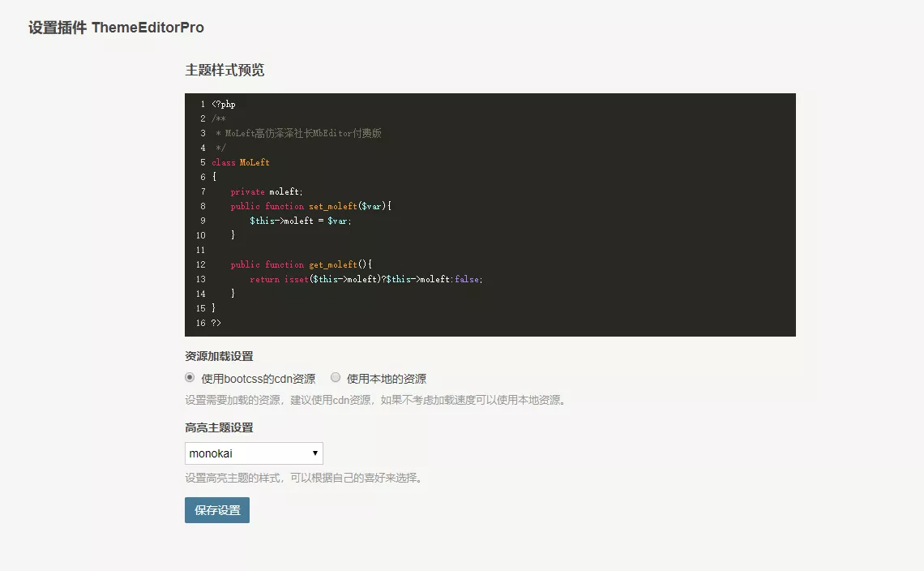Click the 高亮主题设置 heading

(x=219, y=427)
